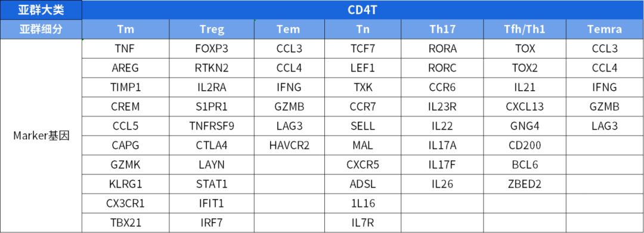This screenshot has height=233, width=644.
Task: Click the HAVCR2 cell
Action: point(290,145)
